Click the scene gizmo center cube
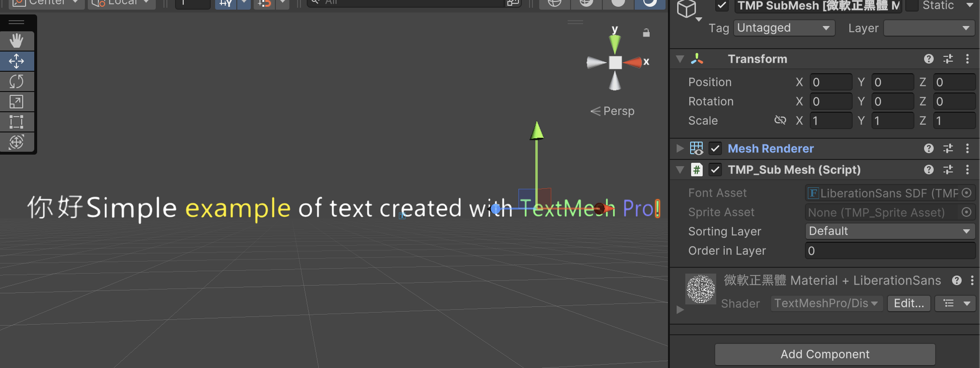Screen dimensions: 980x368 615,63
